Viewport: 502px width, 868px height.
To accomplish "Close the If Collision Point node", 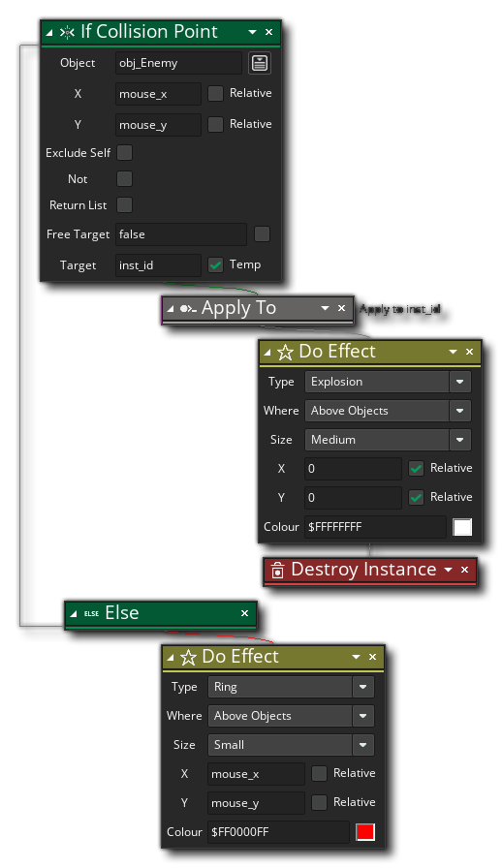I will 268,32.
